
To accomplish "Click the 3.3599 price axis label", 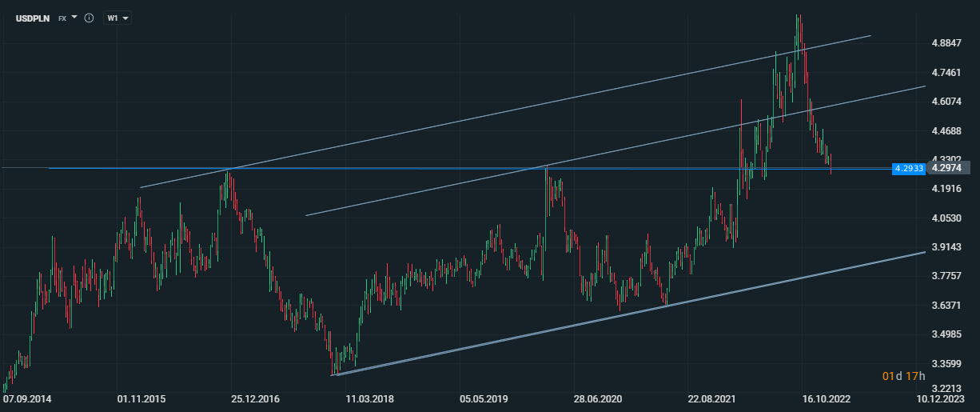I will coord(946,364).
